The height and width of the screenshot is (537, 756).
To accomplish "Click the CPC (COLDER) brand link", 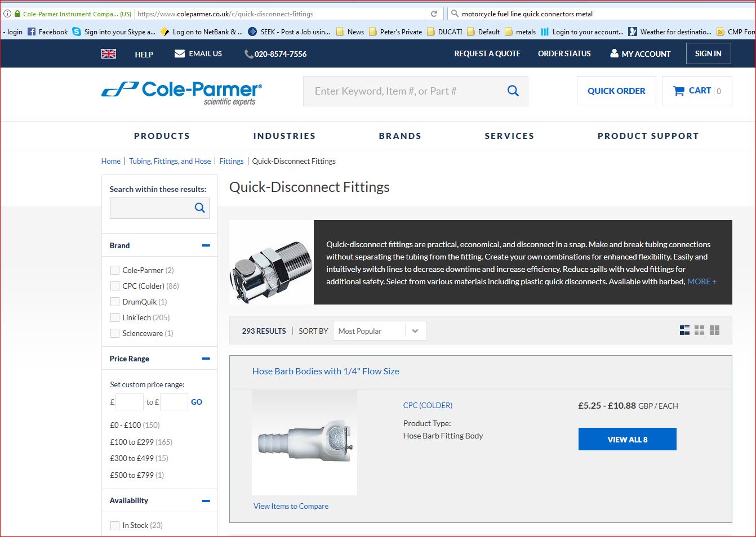I will pos(428,405).
